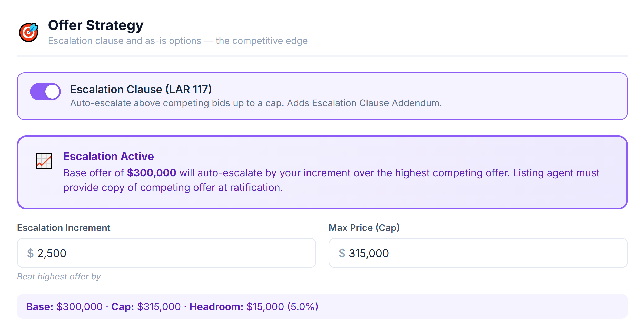Click the Max Price (Cap) label
Screen dimensions: 644x331
[x=364, y=227]
